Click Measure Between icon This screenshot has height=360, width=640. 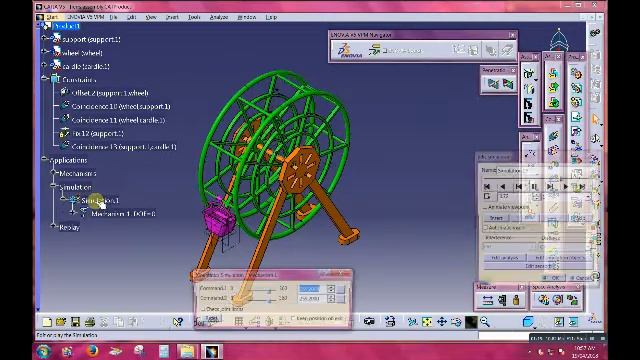pyautogui.click(x=488, y=301)
